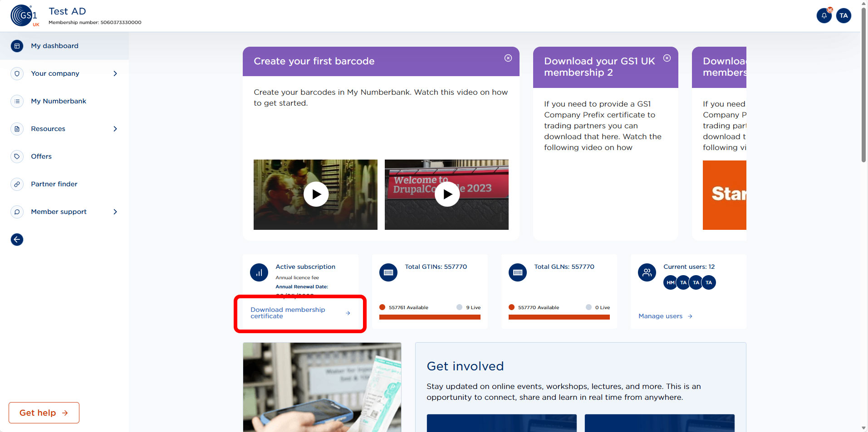Dismiss the Create your first barcode card
The height and width of the screenshot is (432, 868).
coord(508,58)
